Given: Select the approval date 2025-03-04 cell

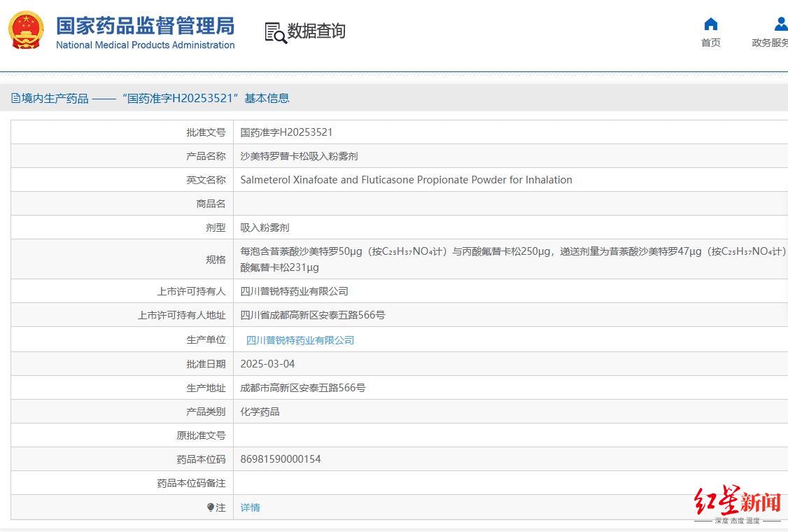Looking at the screenshot, I should point(267,363).
